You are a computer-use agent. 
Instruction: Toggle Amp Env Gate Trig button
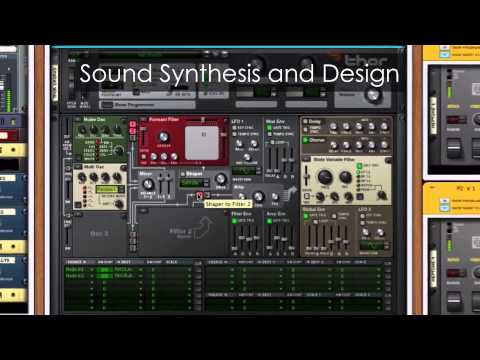click(x=269, y=221)
